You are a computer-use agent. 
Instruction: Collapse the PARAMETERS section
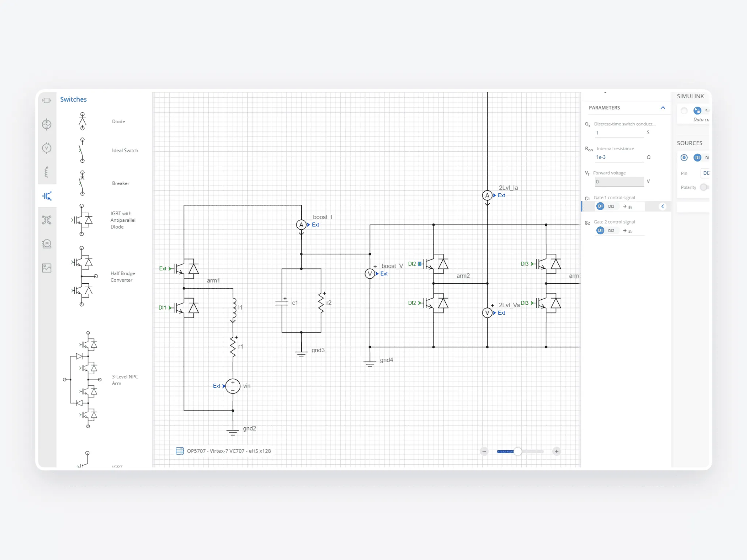(663, 108)
